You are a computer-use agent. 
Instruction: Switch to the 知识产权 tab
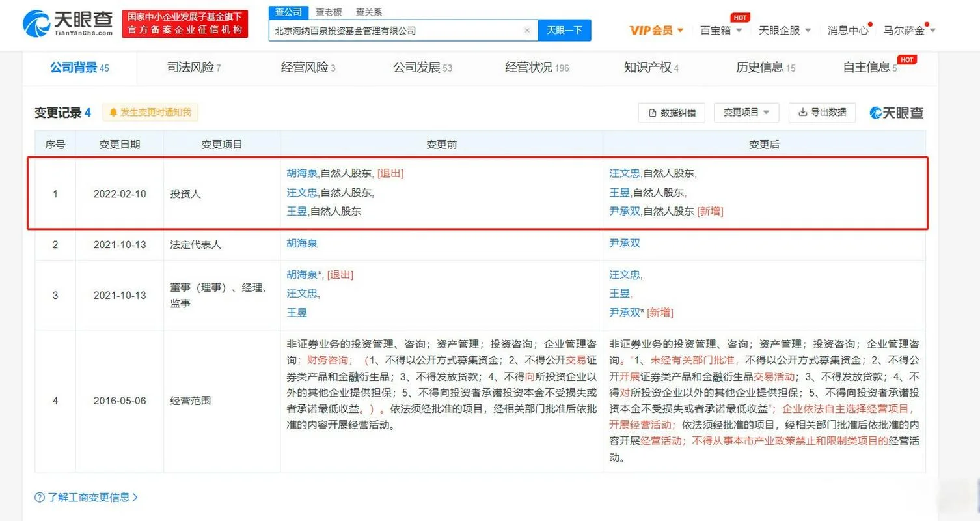[651, 67]
